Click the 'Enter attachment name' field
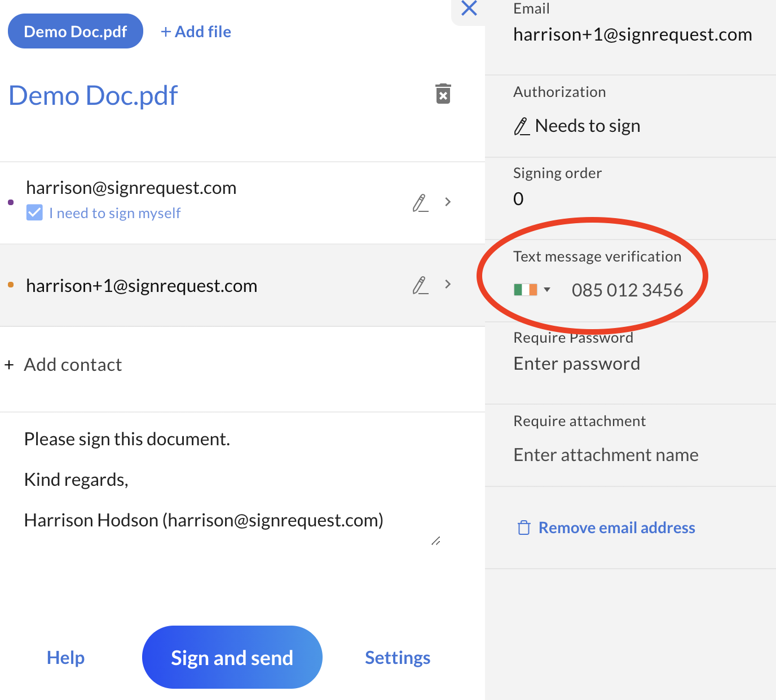The width and height of the screenshot is (776, 700). pos(606,455)
